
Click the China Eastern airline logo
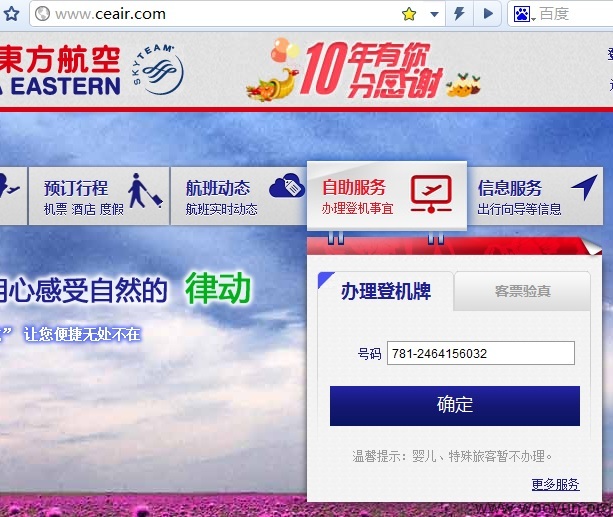60,70
